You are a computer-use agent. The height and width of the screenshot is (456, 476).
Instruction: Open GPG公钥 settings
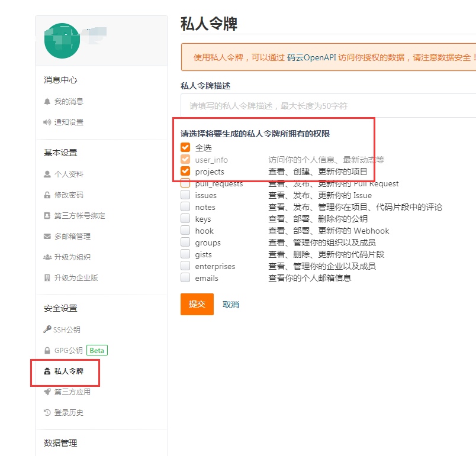pos(69,351)
